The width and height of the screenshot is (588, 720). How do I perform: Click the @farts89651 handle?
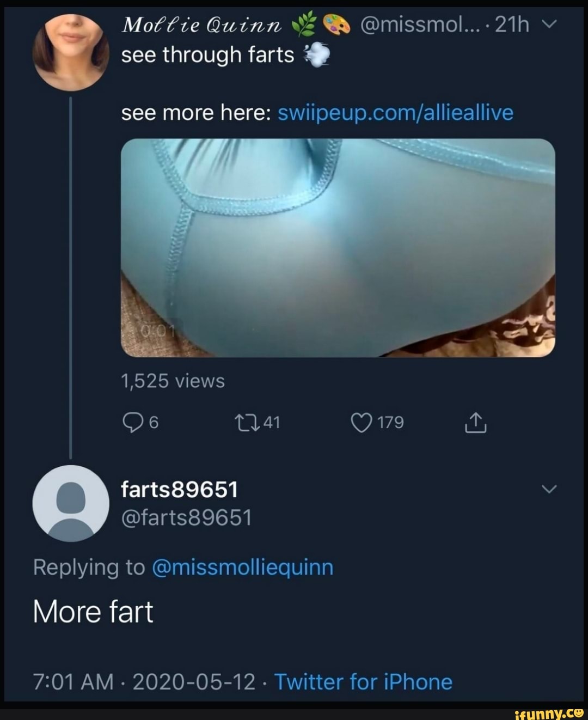coord(186,517)
